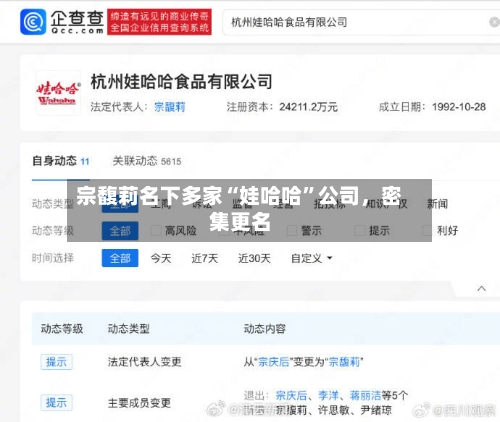This screenshot has height=422, width=500.
Task: Click the red 全国企业信用查询系统 banner
Action: [159, 22]
